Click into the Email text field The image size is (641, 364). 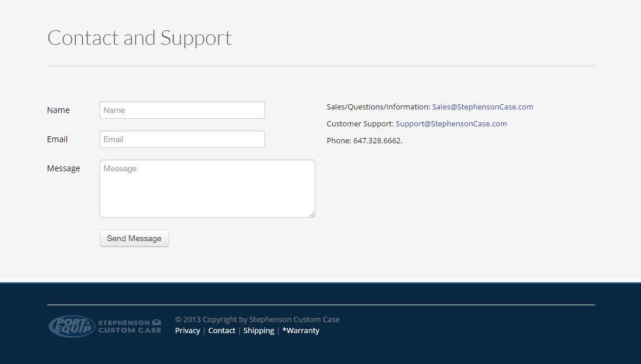pos(182,139)
